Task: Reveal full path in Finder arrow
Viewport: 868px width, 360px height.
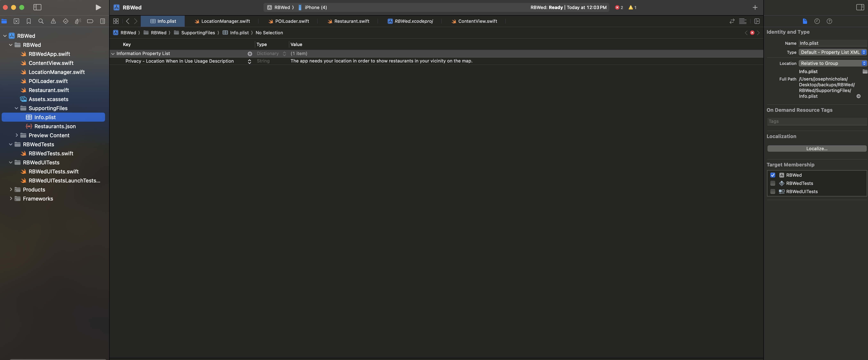Action: pyautogui.click(x=859, y=97)
